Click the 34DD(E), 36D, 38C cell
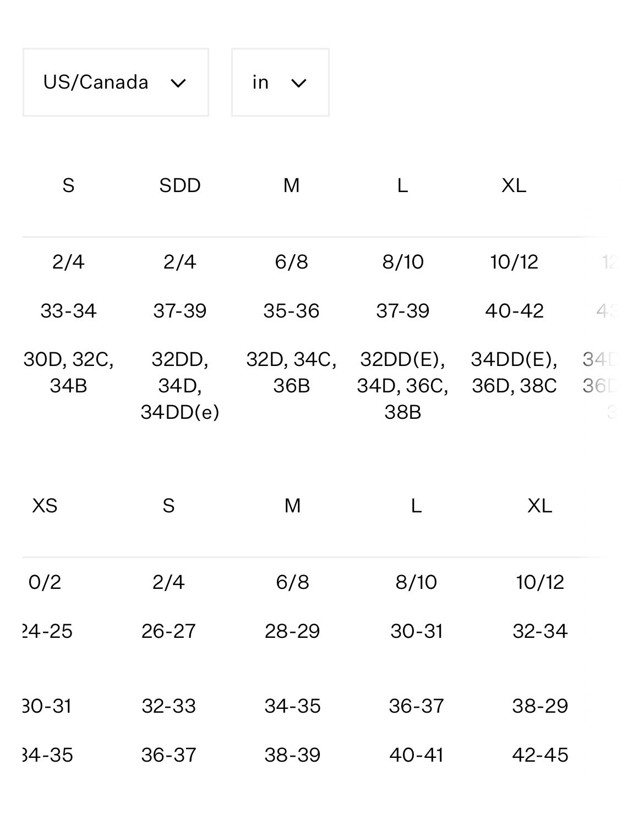 [514, 372]
